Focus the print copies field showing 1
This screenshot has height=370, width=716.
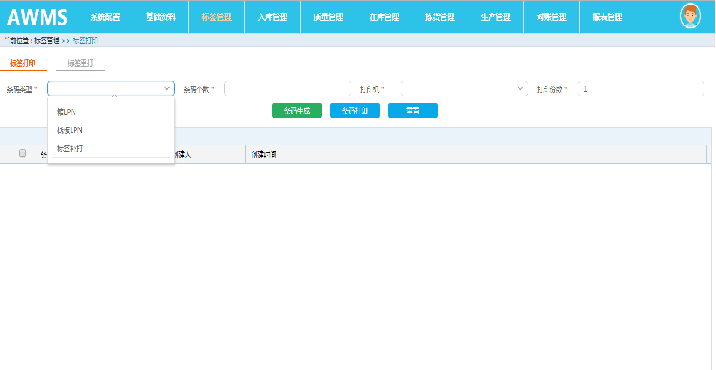tap(641, 89)
